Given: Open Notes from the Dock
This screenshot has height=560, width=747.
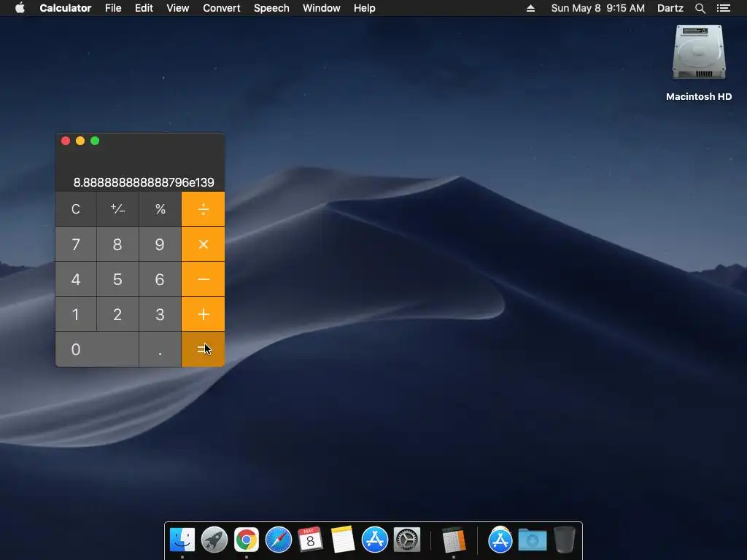Looking at the screenshot, I should 343,540.
